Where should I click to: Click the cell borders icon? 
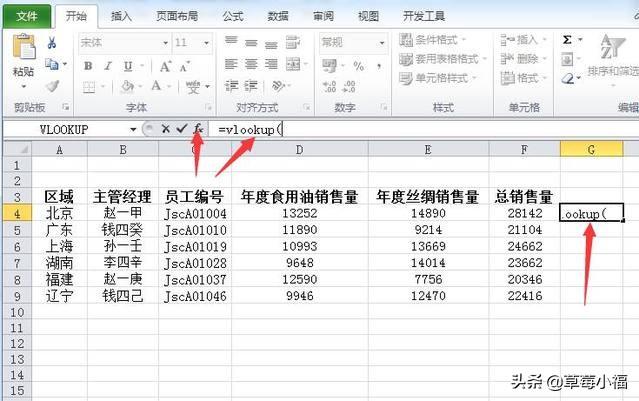pos(89,87)
